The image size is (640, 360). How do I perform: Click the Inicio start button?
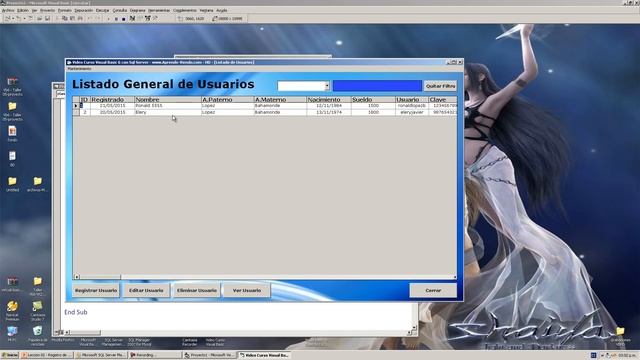10,355
